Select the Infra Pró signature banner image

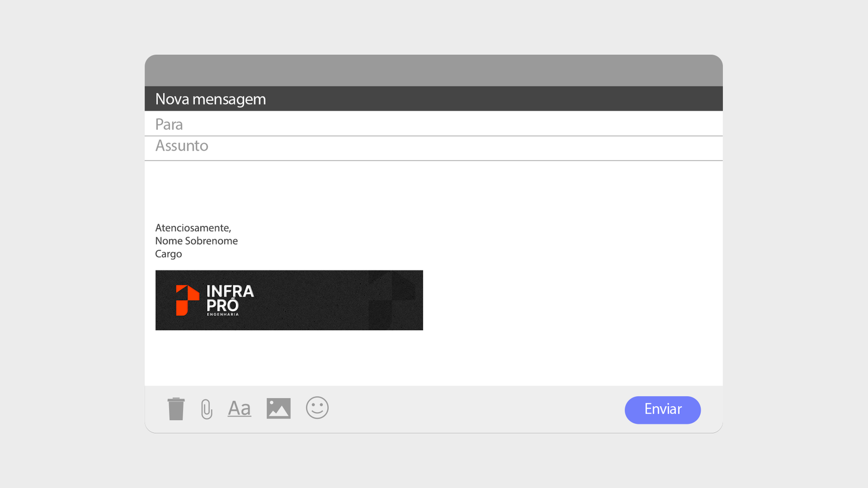pyautogui.click(x=289, y=300)
